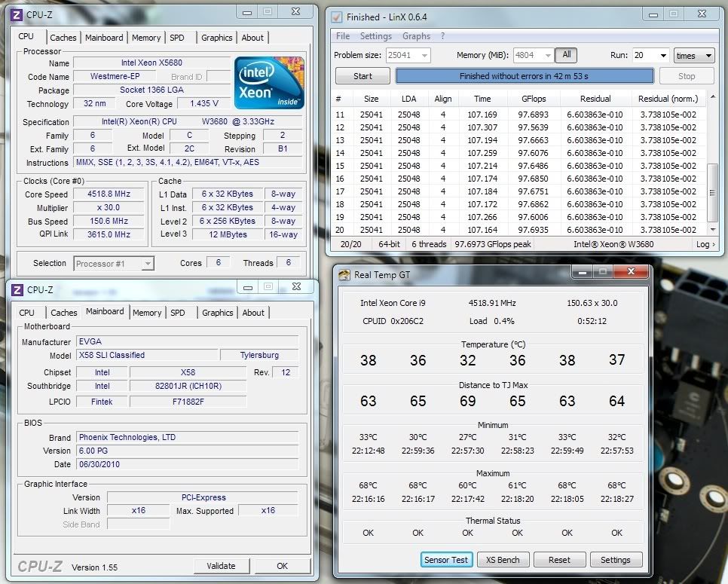This screenshot has width=728, height=584.
Task: Switch to Graphics tab in lower CPU-Z window
Action: click(x=218, y=313)
